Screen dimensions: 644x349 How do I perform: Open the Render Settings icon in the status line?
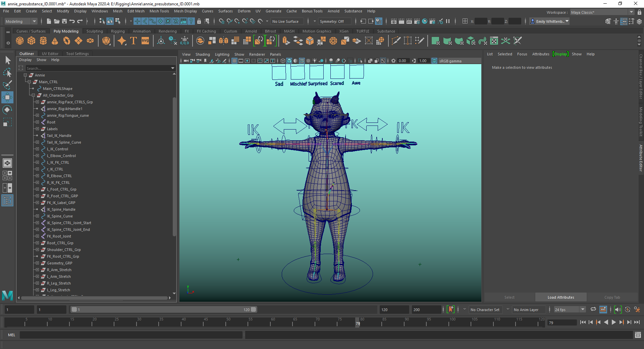417,21
